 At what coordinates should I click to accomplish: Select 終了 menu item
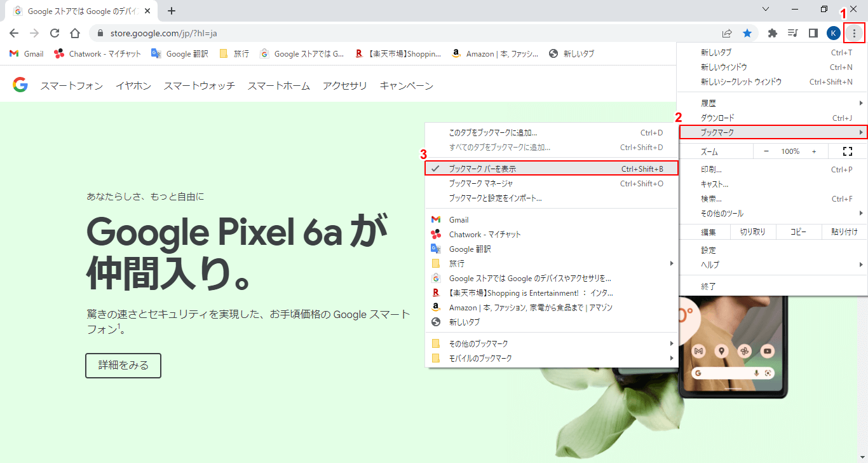tap(773, 286)
